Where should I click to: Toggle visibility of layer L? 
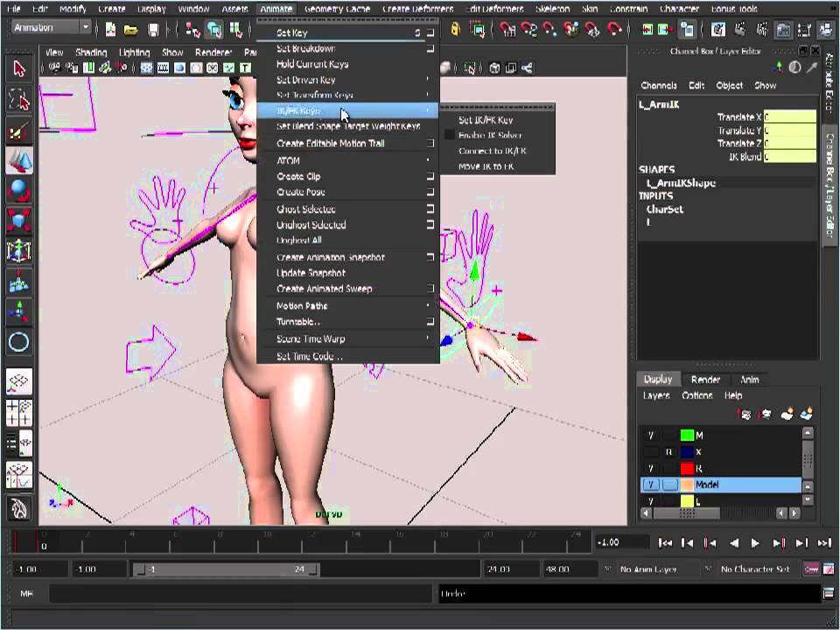[650, 501]
